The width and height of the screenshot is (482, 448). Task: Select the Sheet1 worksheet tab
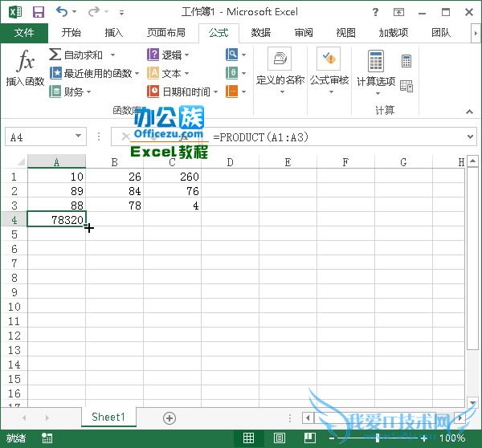pos(108,417)
